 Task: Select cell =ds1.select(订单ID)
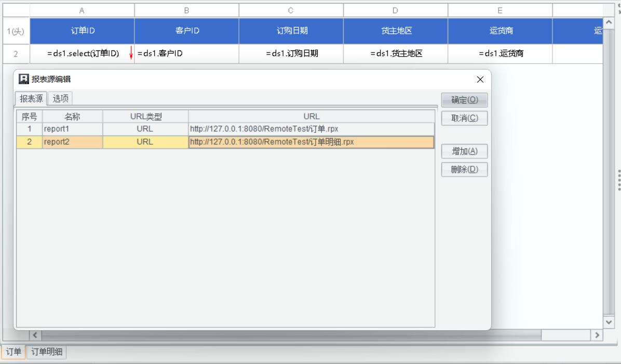(82, 53)
